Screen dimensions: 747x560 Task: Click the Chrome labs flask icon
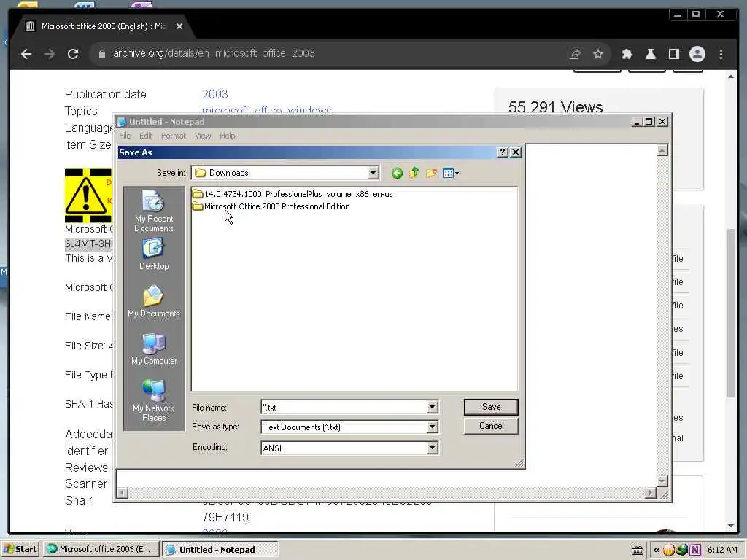pyautogui.click(x=650, y=54)
